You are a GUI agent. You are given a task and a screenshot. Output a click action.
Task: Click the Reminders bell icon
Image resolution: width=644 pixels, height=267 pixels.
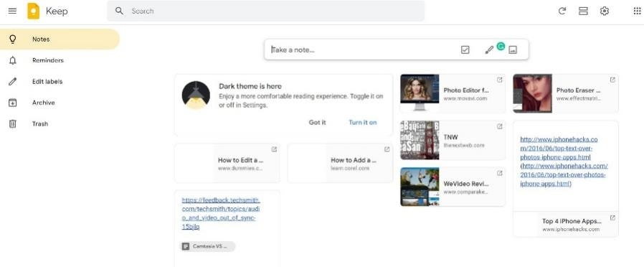pyautogui.click(x=13, y=60)
